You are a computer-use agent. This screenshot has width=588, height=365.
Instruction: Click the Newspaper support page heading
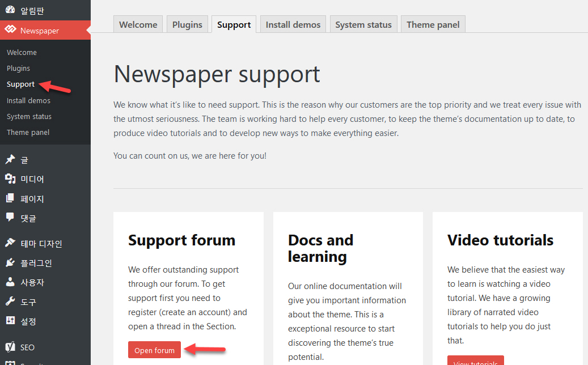(217, 74)
